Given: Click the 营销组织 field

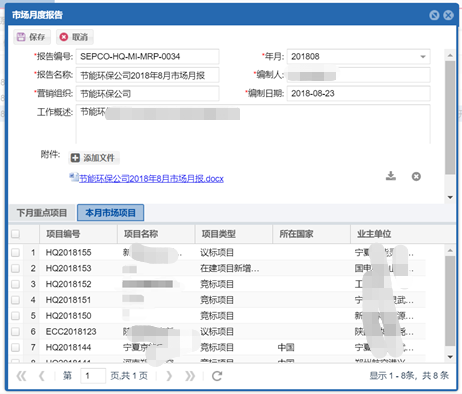Looking at the screenshot, I should click(x=147, y=94).
